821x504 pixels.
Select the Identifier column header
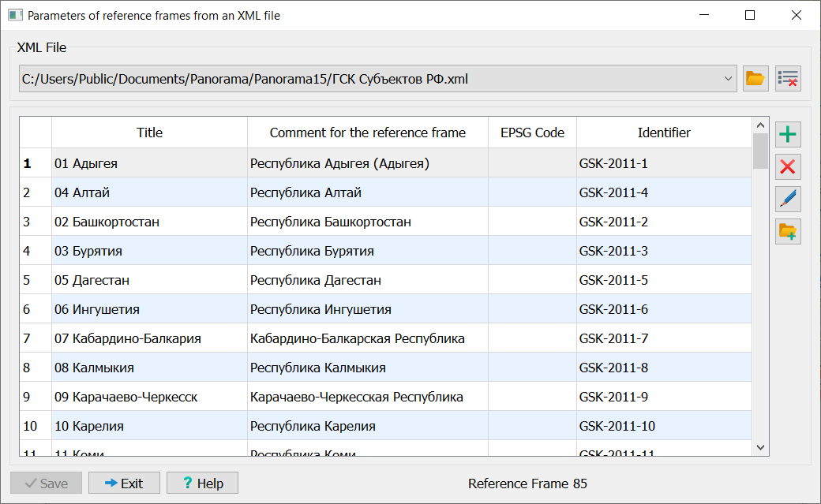click(x=664, y=133)
